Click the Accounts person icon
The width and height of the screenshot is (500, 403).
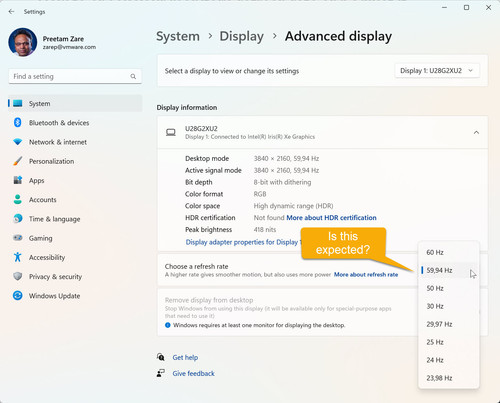point(18,199)
